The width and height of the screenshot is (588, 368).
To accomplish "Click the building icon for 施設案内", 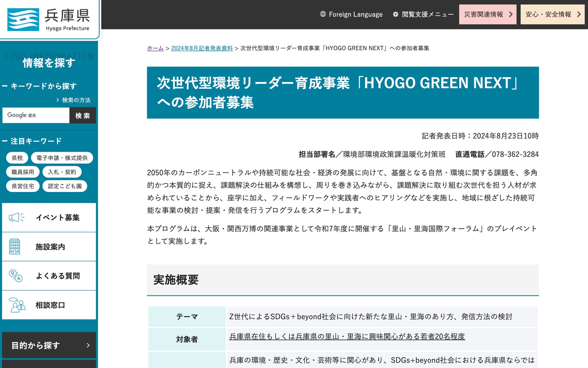I will click(x=14, y=247).
